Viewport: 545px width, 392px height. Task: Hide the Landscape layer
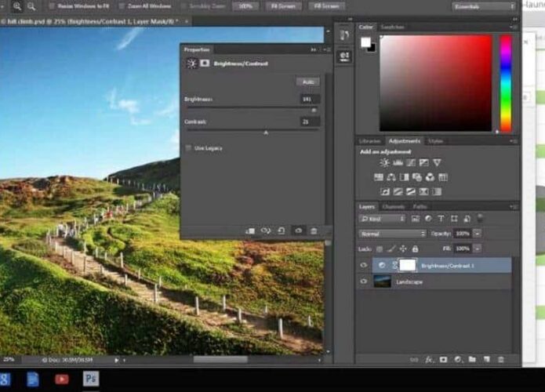[364, 281]
